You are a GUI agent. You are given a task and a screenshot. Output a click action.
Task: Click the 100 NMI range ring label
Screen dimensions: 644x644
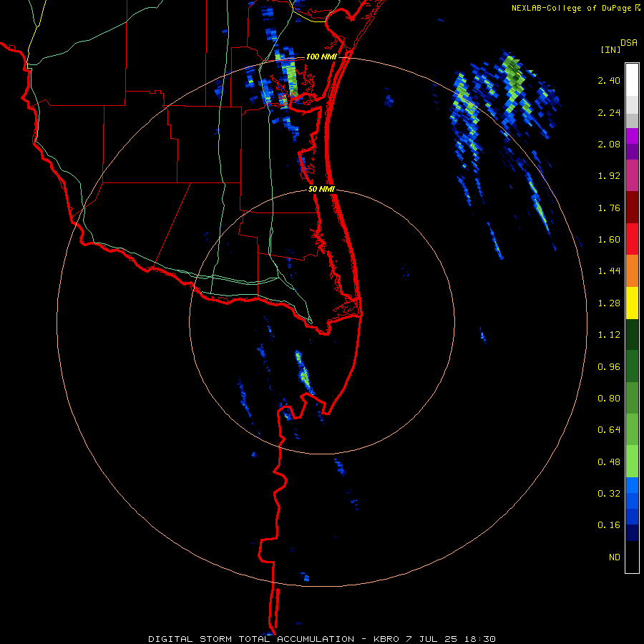(321, 57)
